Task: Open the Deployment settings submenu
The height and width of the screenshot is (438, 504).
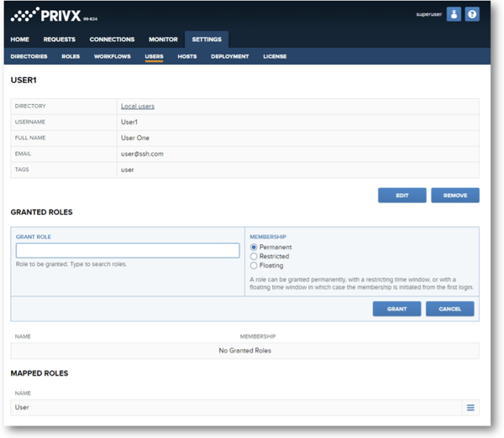Action: (x=230, y=56)
